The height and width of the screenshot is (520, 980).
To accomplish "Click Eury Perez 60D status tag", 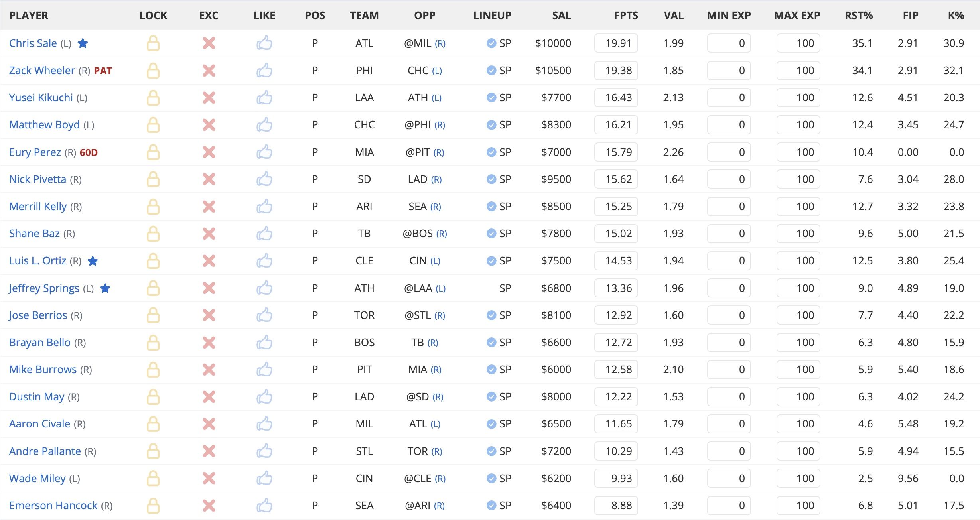I will [x=89, y=152].
